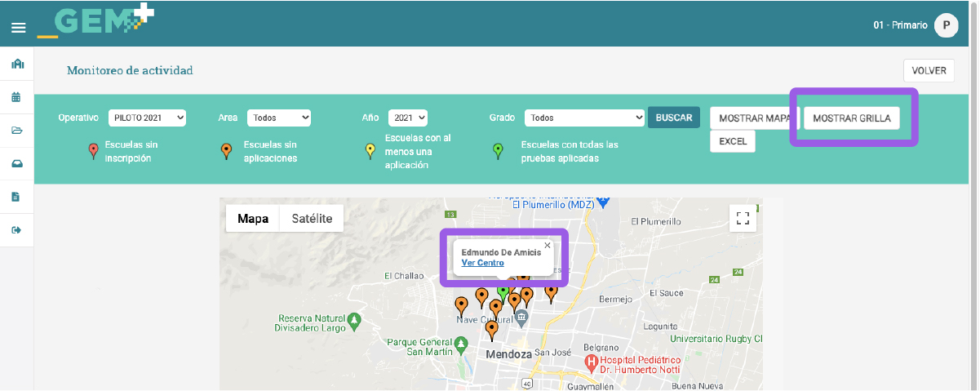Open the inbox tray sidebar icon
The image size is (980, 391).
tap(16, 163)
